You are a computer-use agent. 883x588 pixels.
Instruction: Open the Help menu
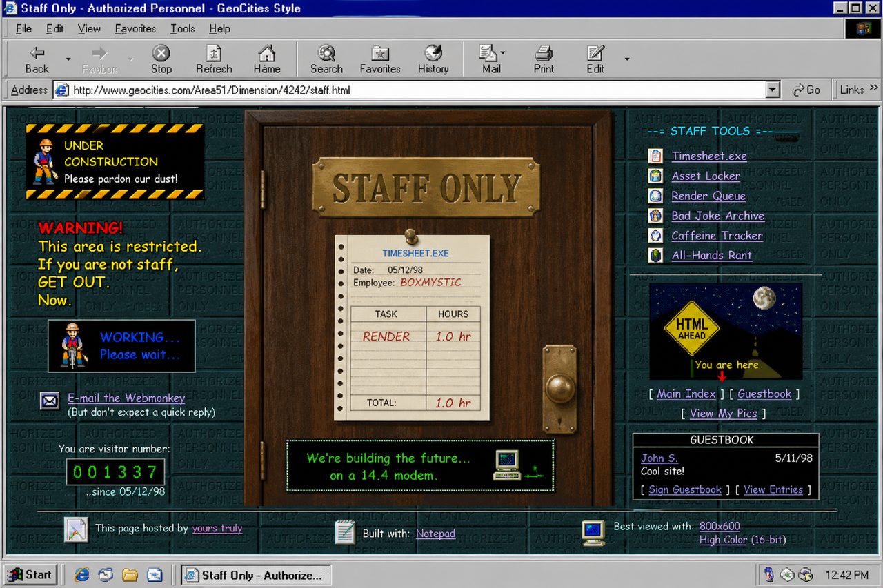pyautogui.click(x=219, y=29)
